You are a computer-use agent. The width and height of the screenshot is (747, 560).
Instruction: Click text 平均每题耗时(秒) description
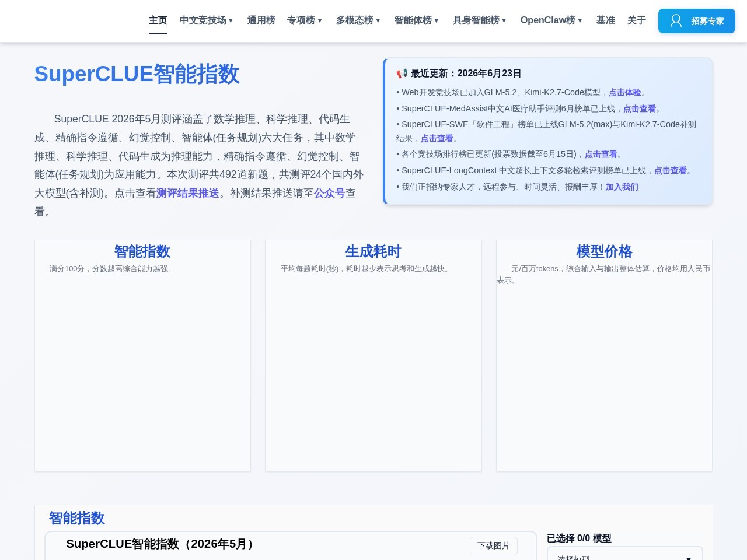pyautogui.click(x=366, y=269)
